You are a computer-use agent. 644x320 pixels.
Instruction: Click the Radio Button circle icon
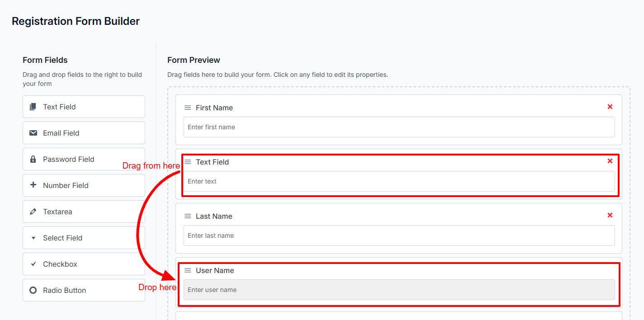coord(33,290)
